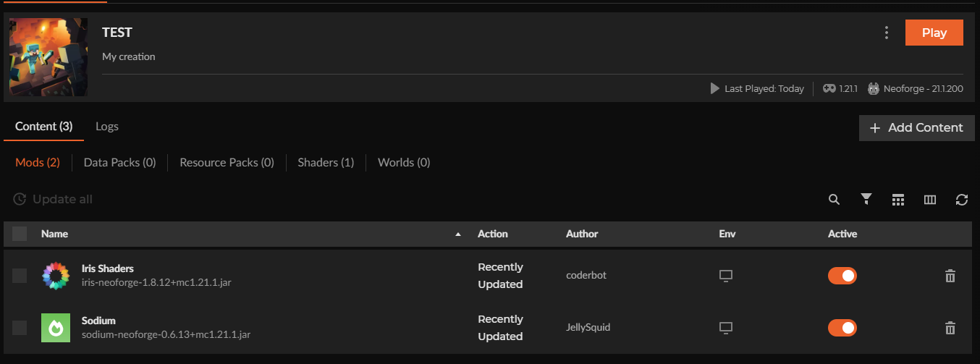Open the three-dot options menu next to Play
Screen dimensions: 980x364
point(887,33)
